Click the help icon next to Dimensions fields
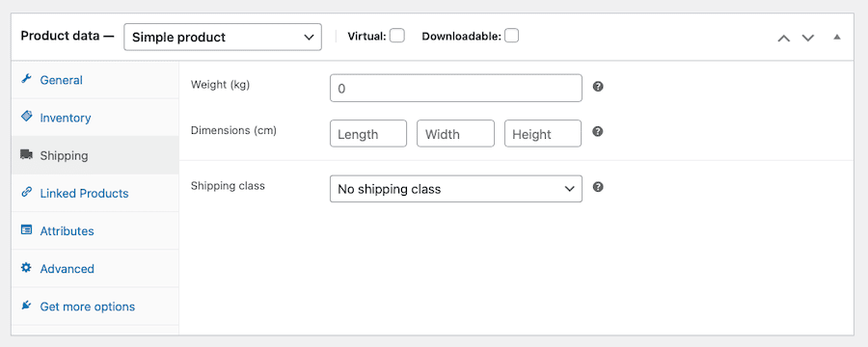 click(x=597, y=132)
